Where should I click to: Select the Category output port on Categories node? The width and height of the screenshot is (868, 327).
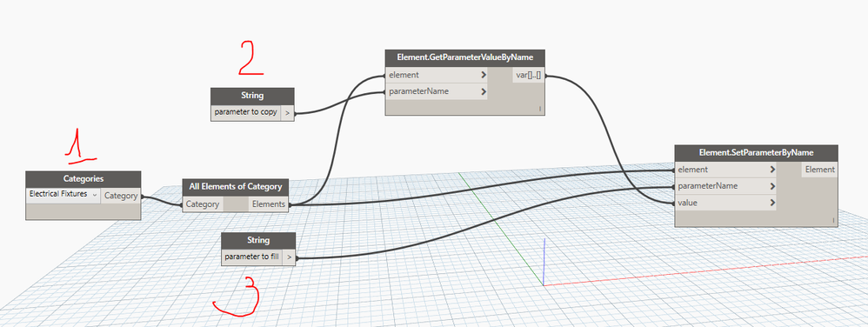pos(121,196)
